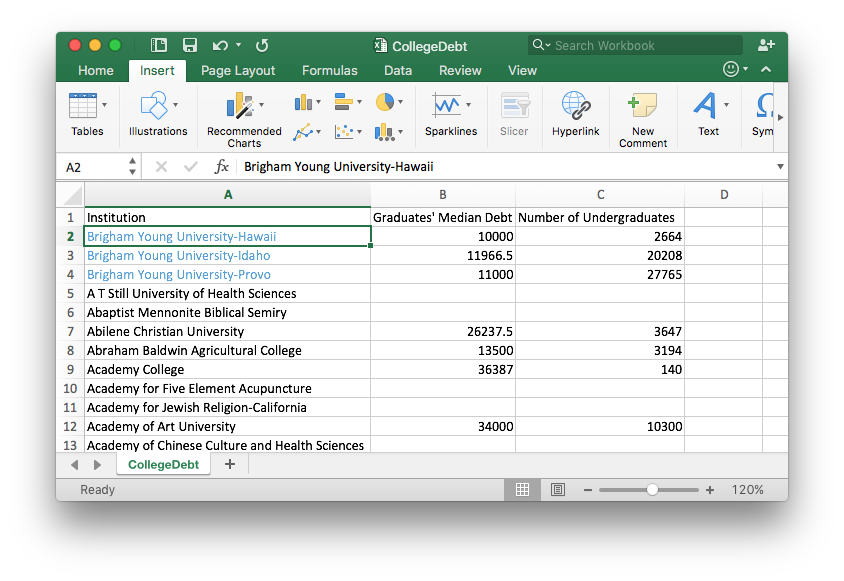Click the zoom slider handle

(x=652, y=489)
